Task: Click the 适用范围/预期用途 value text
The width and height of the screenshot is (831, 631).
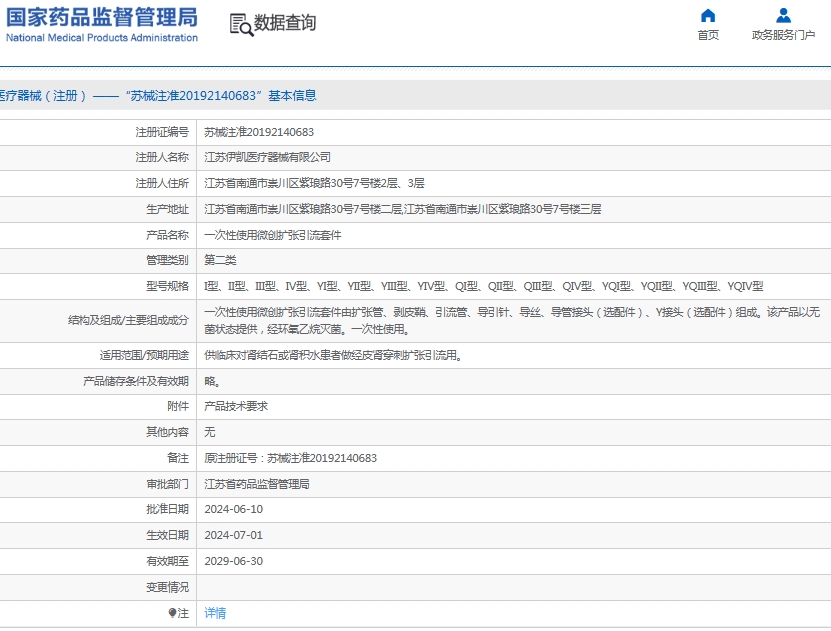Action: 334,355
